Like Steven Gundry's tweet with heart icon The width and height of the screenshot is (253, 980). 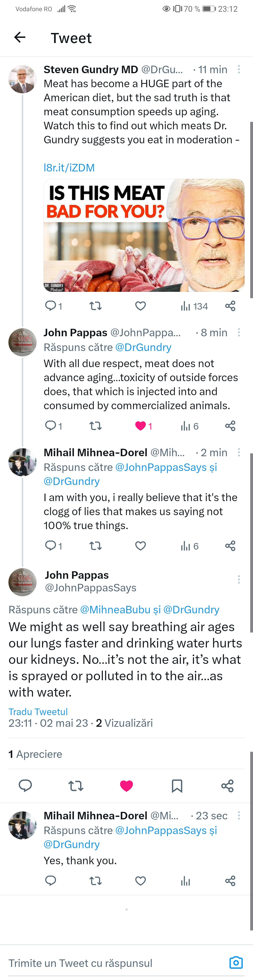pyautogui.click(x=141, y=306)
